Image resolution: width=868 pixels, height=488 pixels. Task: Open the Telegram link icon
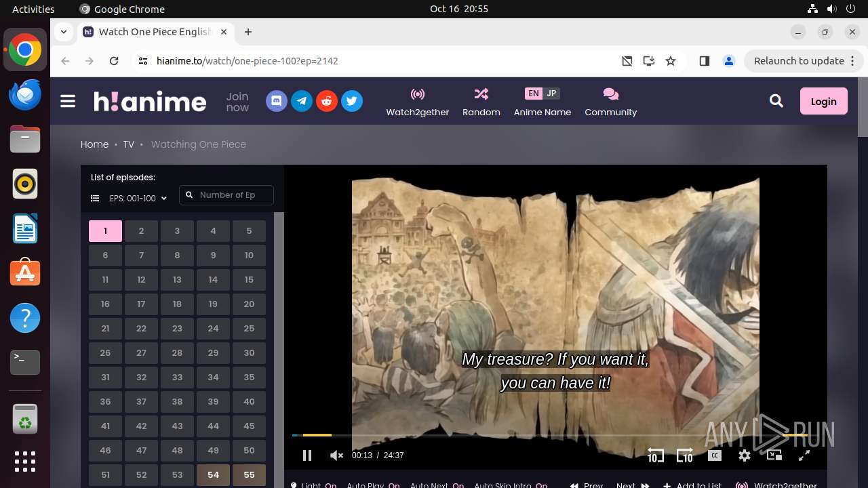click(x=302, y=102)
